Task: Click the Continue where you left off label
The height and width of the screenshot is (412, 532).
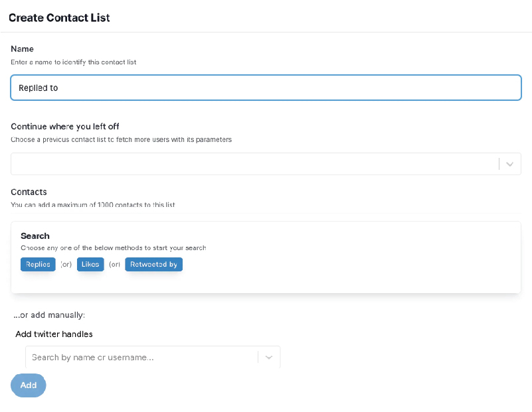Action: 64,127
